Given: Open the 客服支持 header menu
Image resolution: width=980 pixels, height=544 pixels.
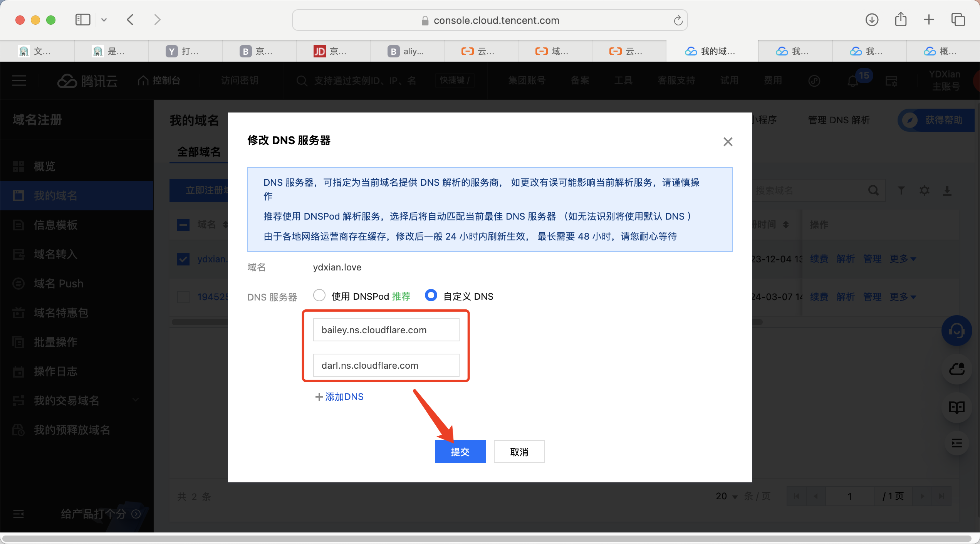Looking at the screenshot, I should (x=676, y=81).
